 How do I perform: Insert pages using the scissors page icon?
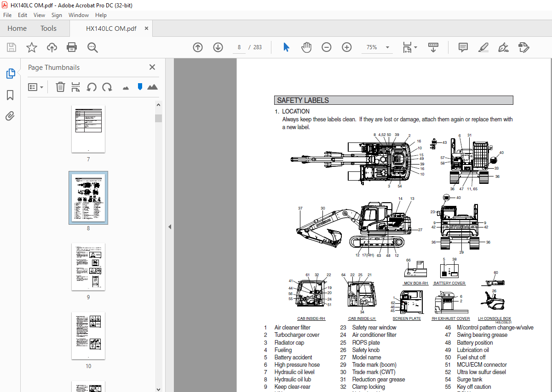pyautogui.click(x=76, y=87)
